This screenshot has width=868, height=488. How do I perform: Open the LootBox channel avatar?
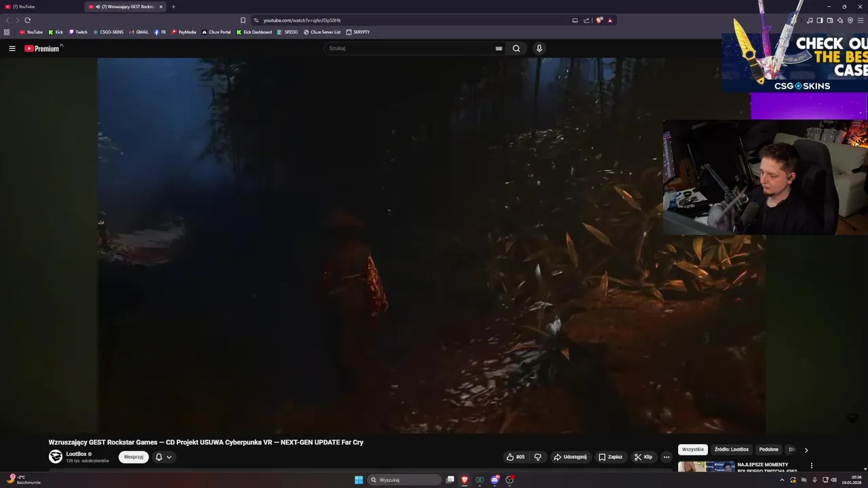click(56, 457)
